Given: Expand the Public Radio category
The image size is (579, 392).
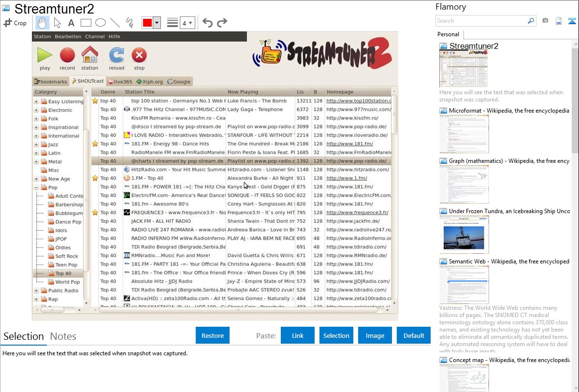Looking at the screenshot, I should pos(36,290).
